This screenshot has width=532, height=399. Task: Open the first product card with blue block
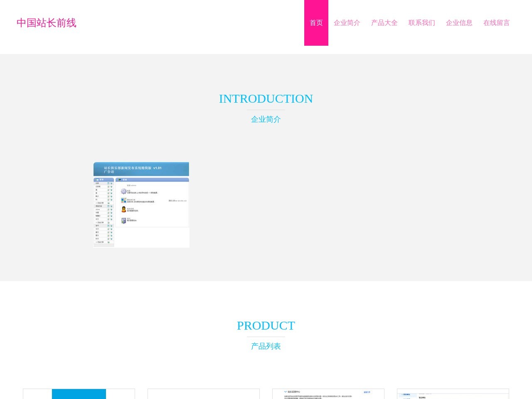click(79, 394)
